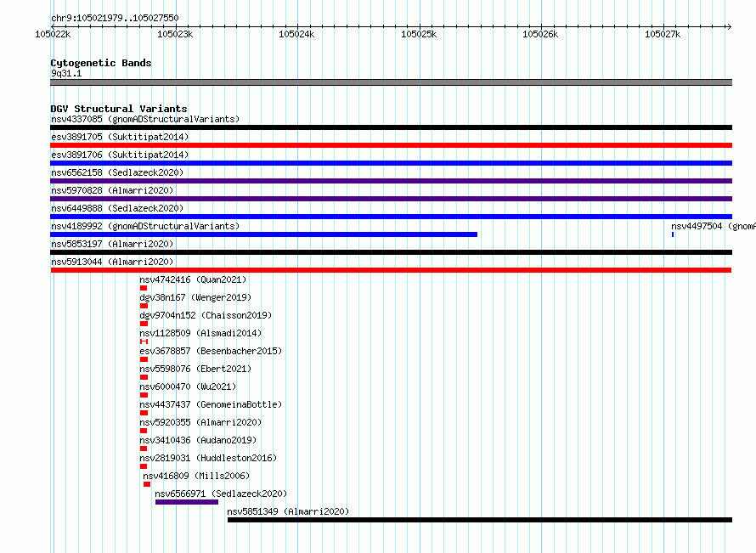Image resolution: width=756 pixels, height=553 pixels.
Task: Open the esv3891705 (Suktitipat2014) label
Action: [120, 137]
